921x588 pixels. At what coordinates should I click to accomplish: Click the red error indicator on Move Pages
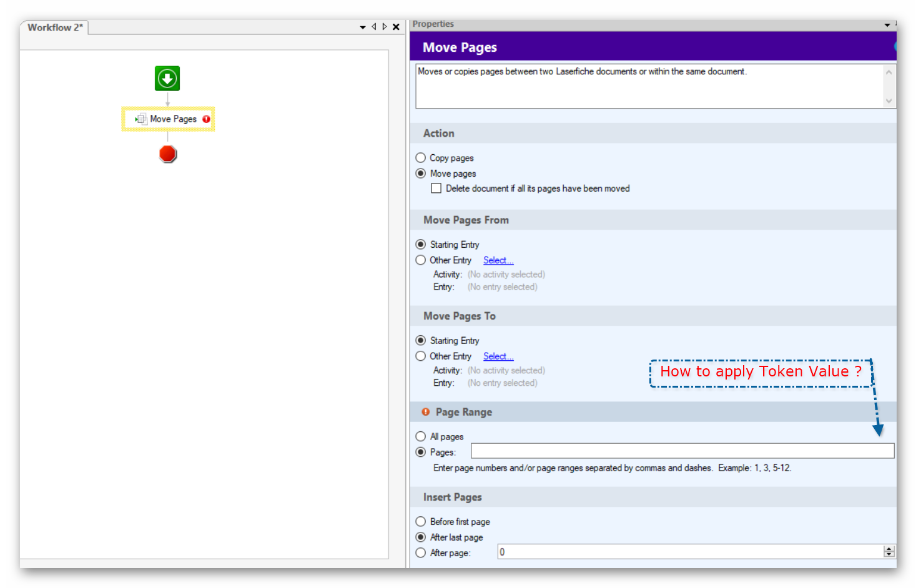point(206,119)
